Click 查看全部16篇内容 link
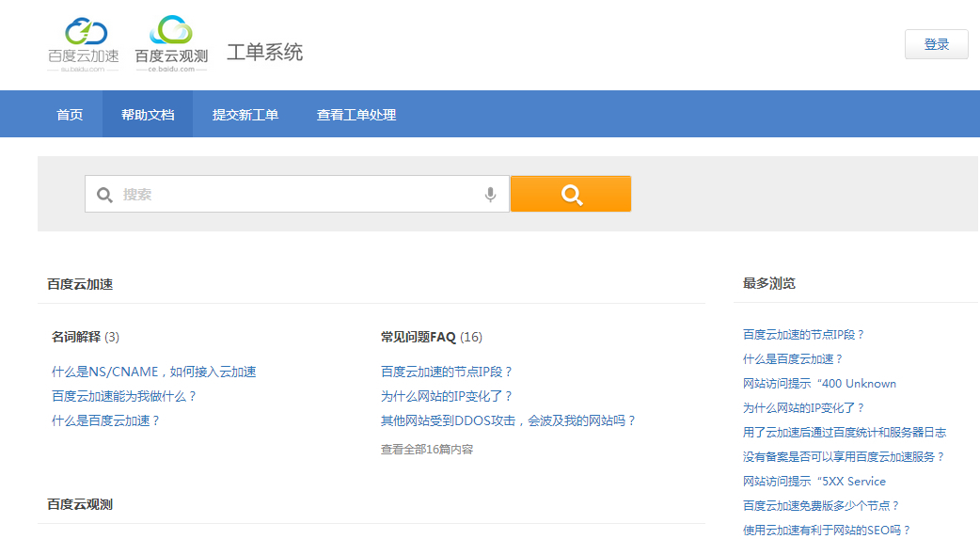 point(427,450)
